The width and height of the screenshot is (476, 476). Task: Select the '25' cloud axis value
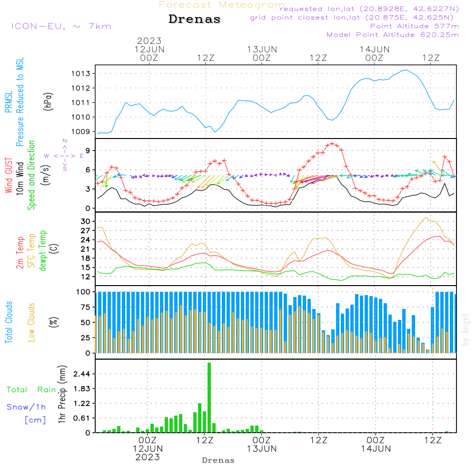click(86, 338)
